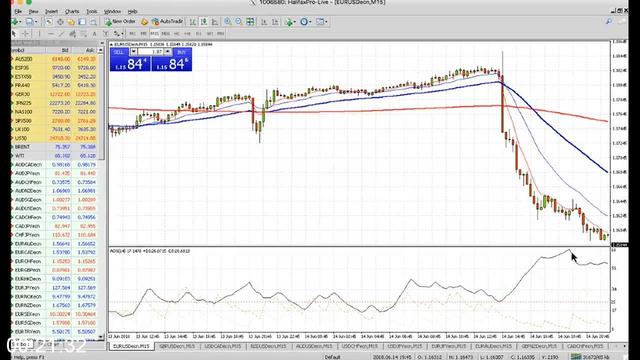The image size is (640, 360).
Task: Toggle the Auto Scroll chart icon
Action: pos(264,22)
